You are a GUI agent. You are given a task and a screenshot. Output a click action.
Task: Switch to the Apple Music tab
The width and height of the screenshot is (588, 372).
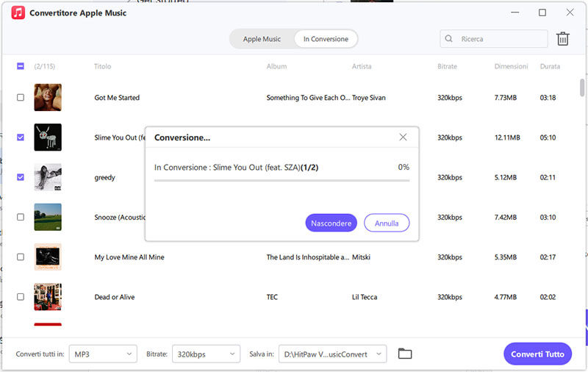262,39
